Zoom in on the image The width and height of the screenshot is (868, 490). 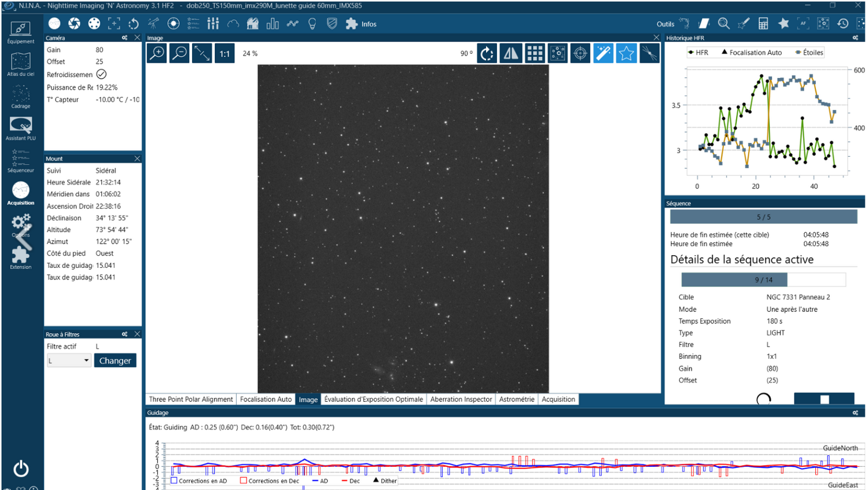(157, 53)
